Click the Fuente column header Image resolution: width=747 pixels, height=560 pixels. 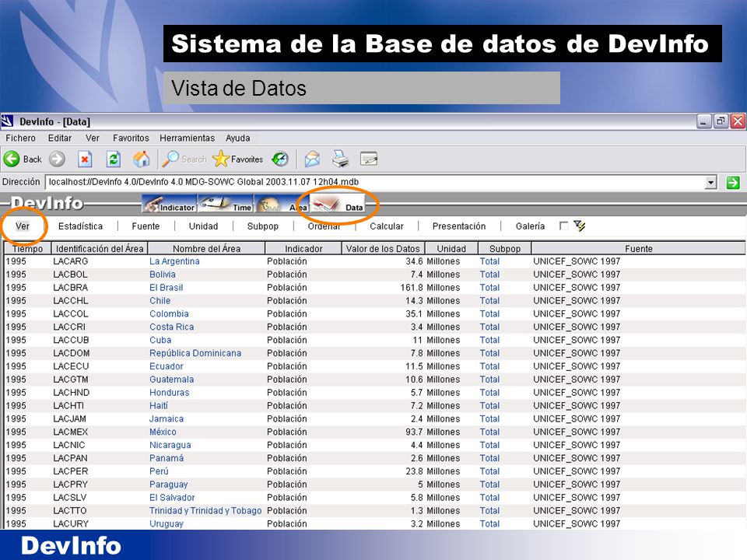pos(638,249)
